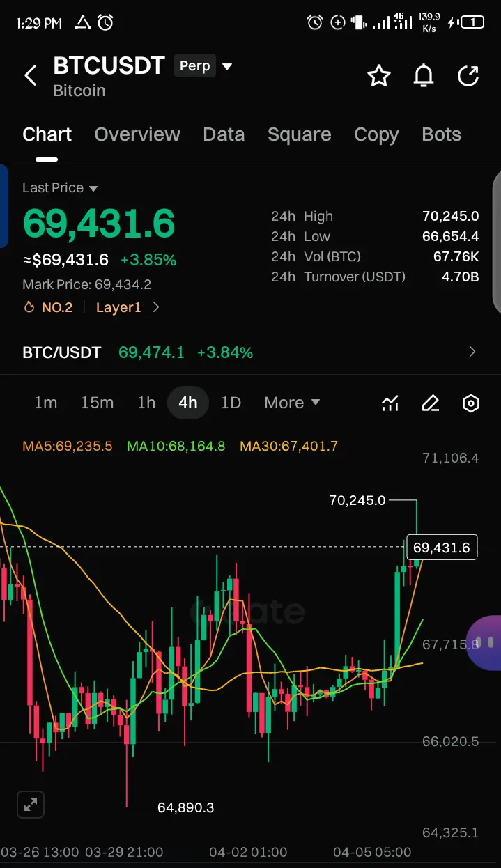Tap the battery indicator in status bar

pyautogui.click(x=472, y=23)
